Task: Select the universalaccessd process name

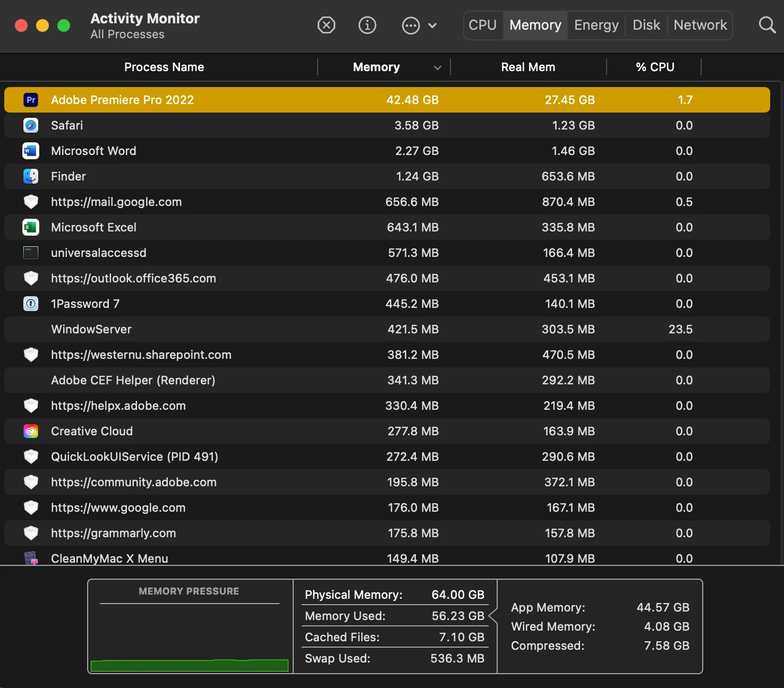Action: 98,253
